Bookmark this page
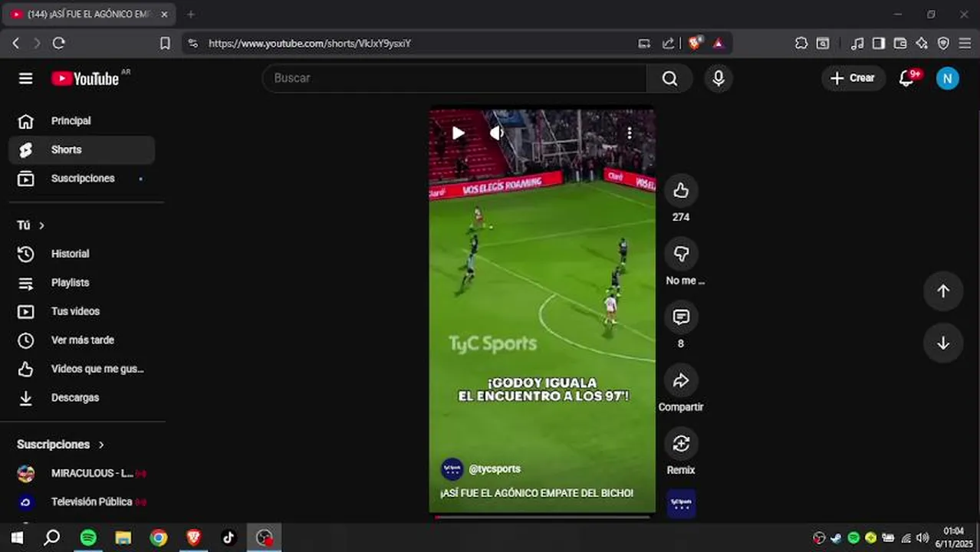Viewport: 980px width, 552px height. coord(165,44)
